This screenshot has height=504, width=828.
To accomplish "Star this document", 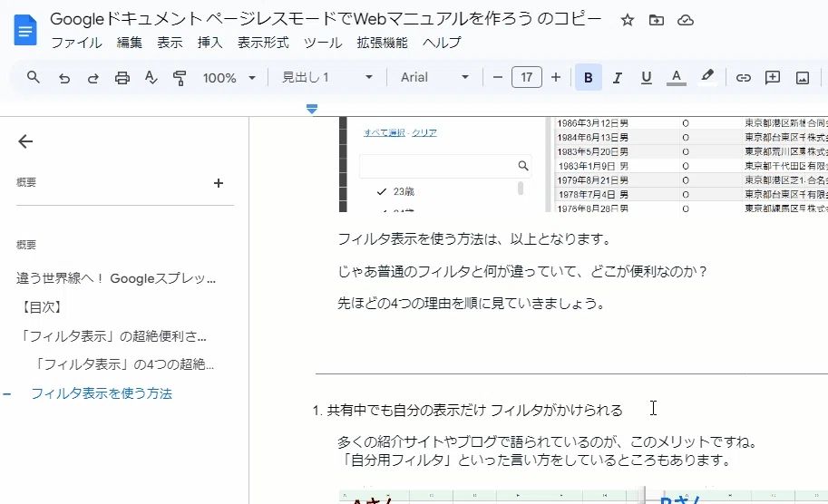I will 628,21.
